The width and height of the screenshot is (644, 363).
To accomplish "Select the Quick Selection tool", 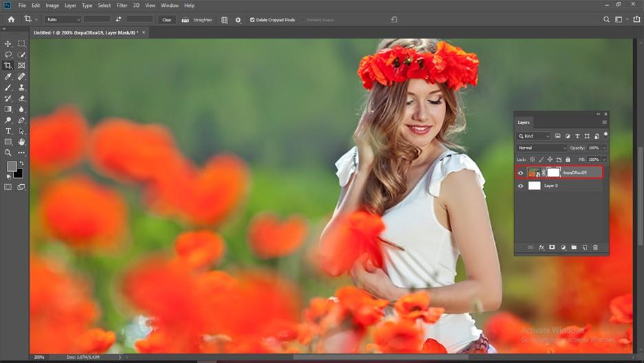I will (21, 54).
